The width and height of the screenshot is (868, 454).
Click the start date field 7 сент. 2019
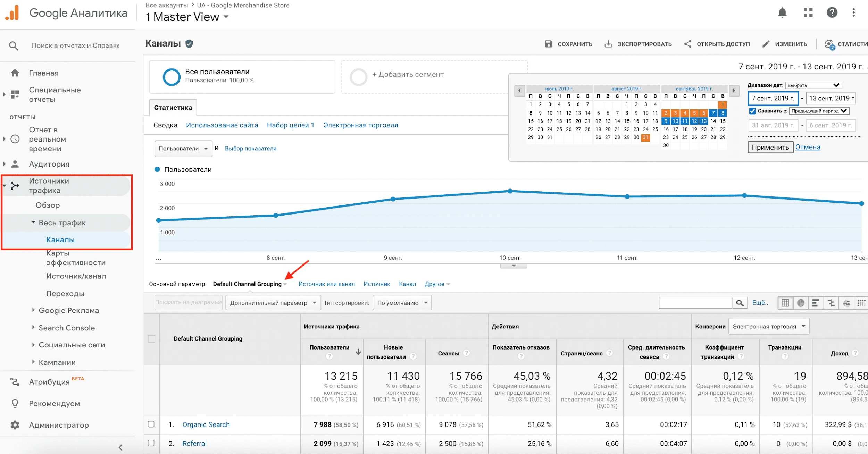(773, 98)
